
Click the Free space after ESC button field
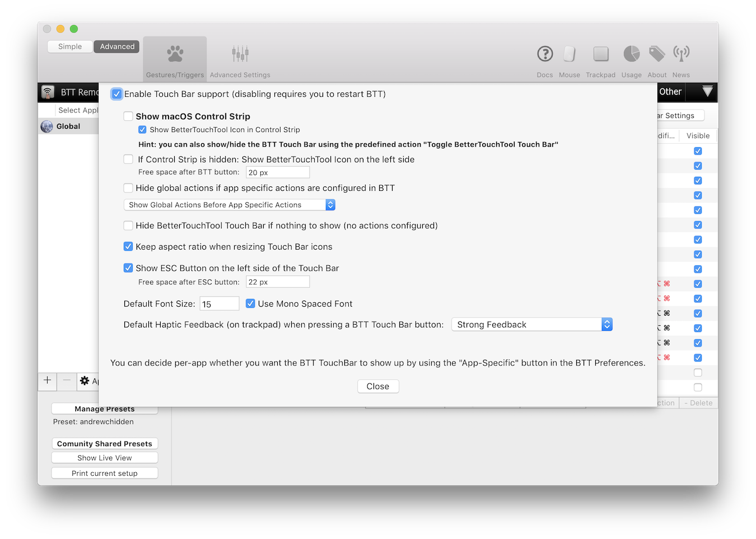[x=278, y=282]
